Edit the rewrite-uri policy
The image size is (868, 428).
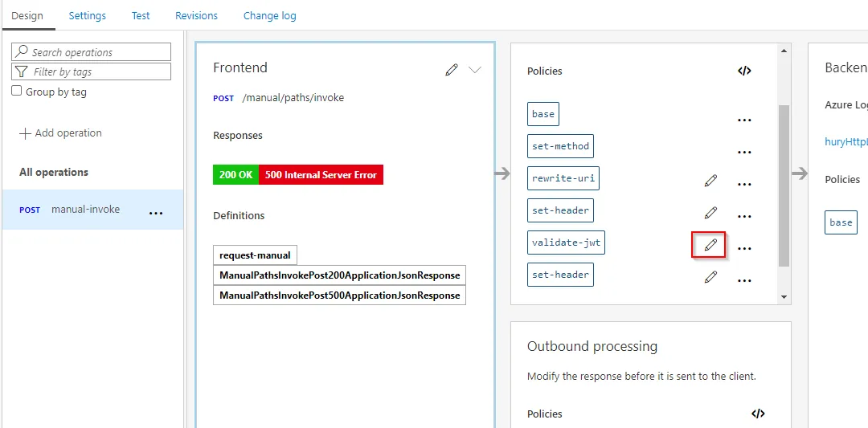coord(710,181)
